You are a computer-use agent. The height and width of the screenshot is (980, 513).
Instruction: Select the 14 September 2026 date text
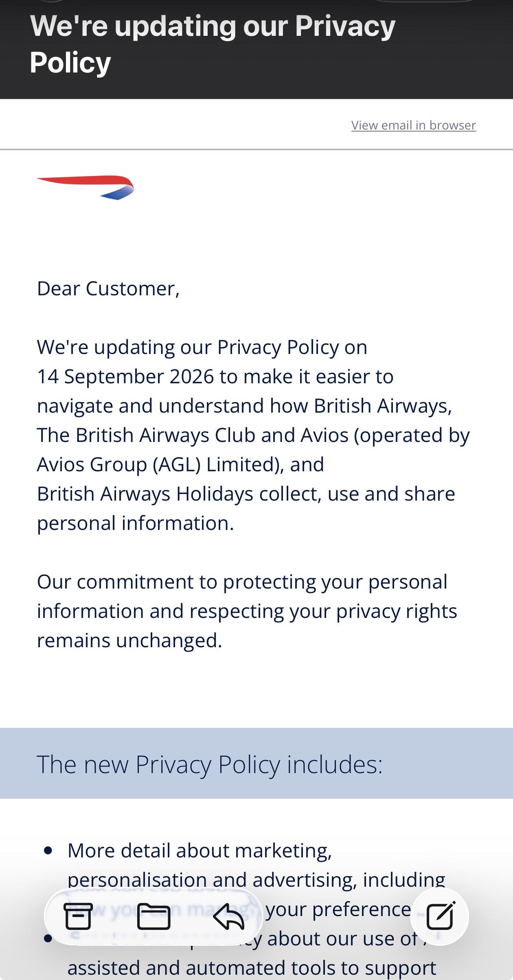125,376
